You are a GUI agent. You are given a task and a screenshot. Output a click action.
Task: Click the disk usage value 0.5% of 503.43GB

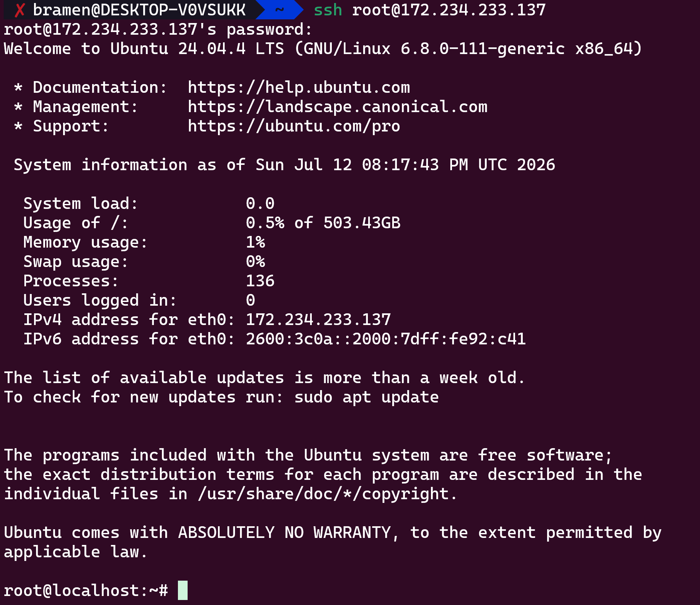tap(323, 223)
